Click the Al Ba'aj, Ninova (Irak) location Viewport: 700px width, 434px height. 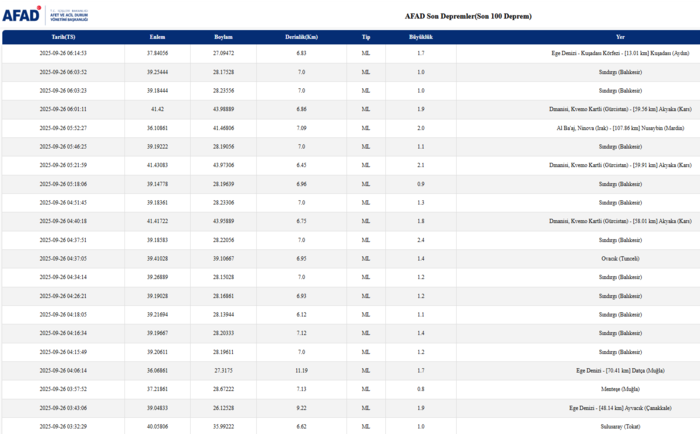620,128
